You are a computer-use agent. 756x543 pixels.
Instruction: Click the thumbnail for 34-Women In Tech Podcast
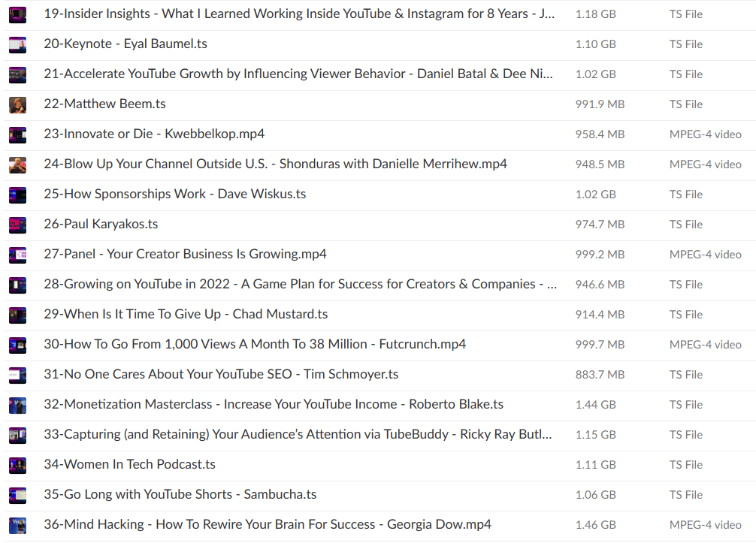coord(17,465)
